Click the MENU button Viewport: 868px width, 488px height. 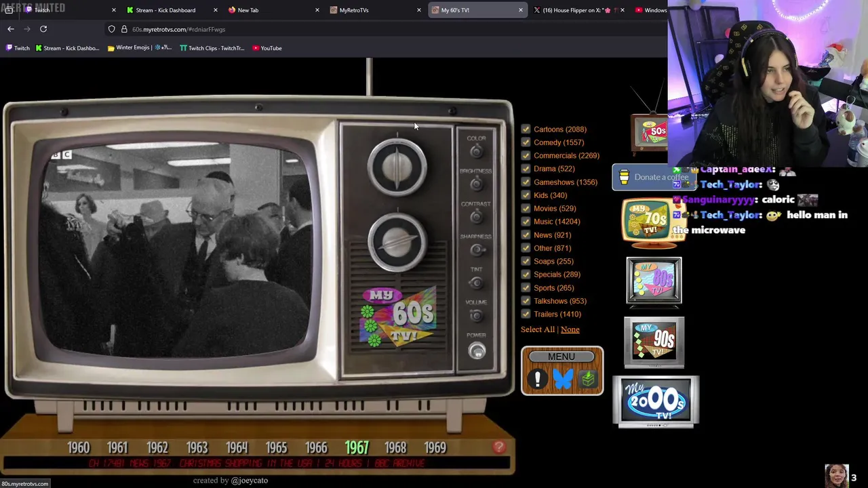point(561,357)
